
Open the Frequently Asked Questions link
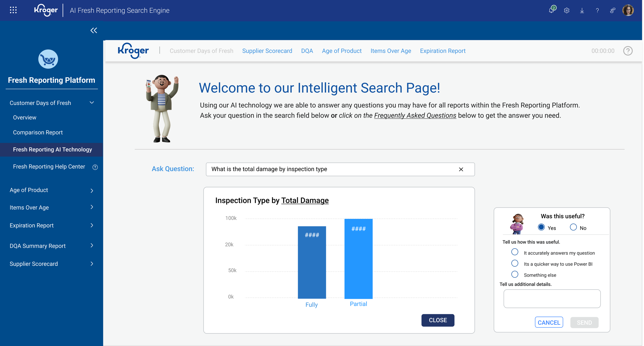[x=415, y=116]
